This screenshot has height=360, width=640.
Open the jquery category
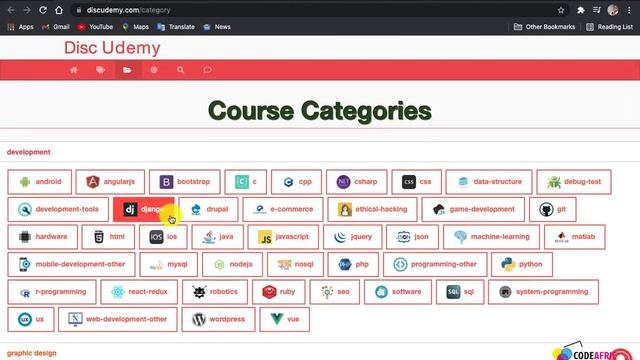(x=353, y=237)
